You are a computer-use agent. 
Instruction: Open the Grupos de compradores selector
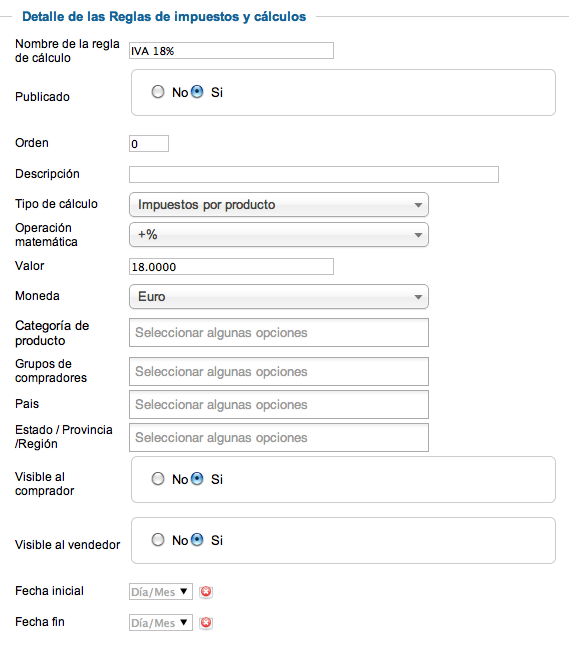(279, 372)
